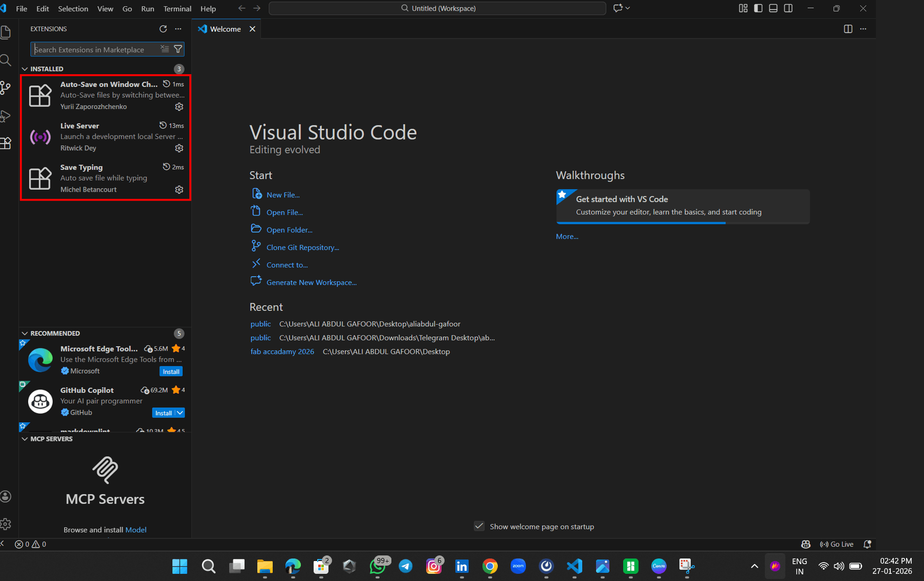
Task: Start Live Server with Go Live
Action: pos(837,544)
